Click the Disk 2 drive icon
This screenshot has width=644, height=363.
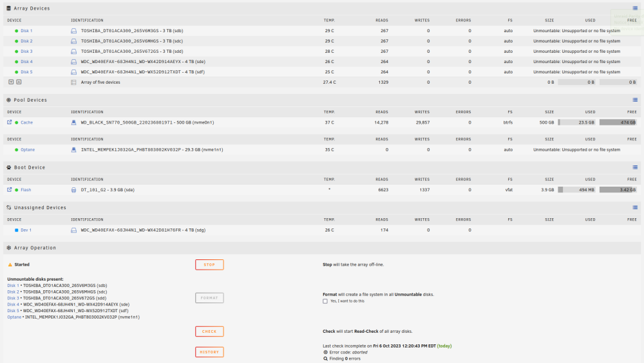(73, 41)
